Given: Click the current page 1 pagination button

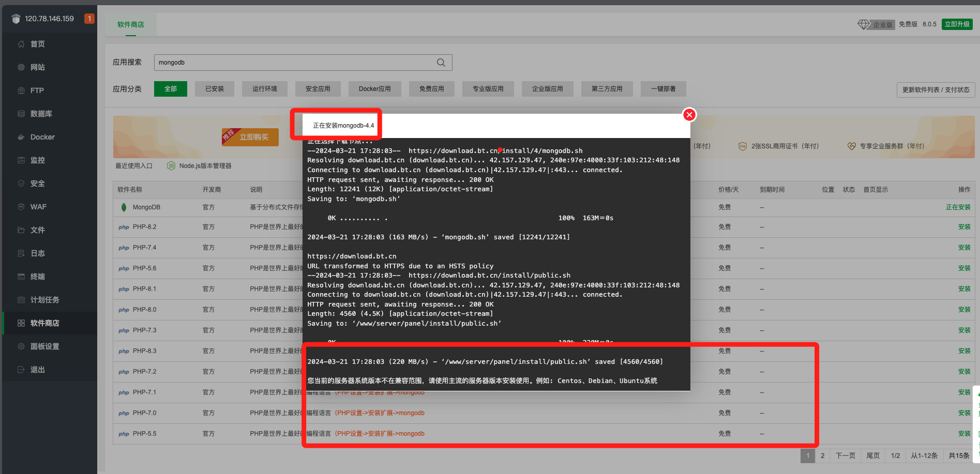Looking at the screenshot, I should (x=808, y=455).
